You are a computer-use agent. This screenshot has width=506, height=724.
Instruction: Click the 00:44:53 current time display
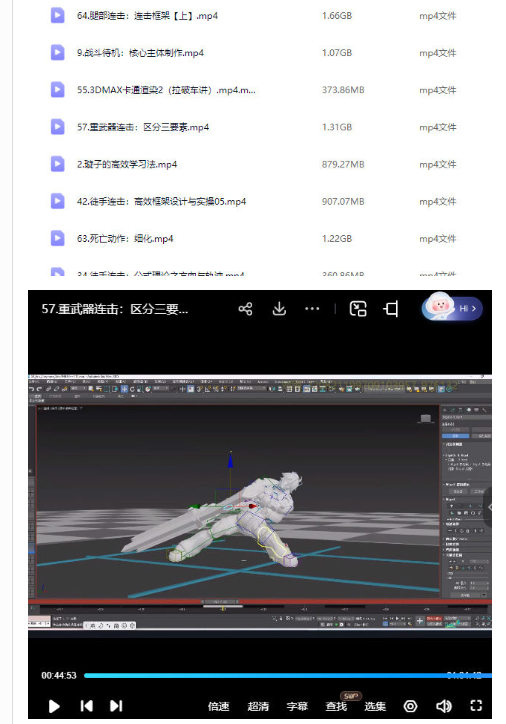(x=59, y=676)
